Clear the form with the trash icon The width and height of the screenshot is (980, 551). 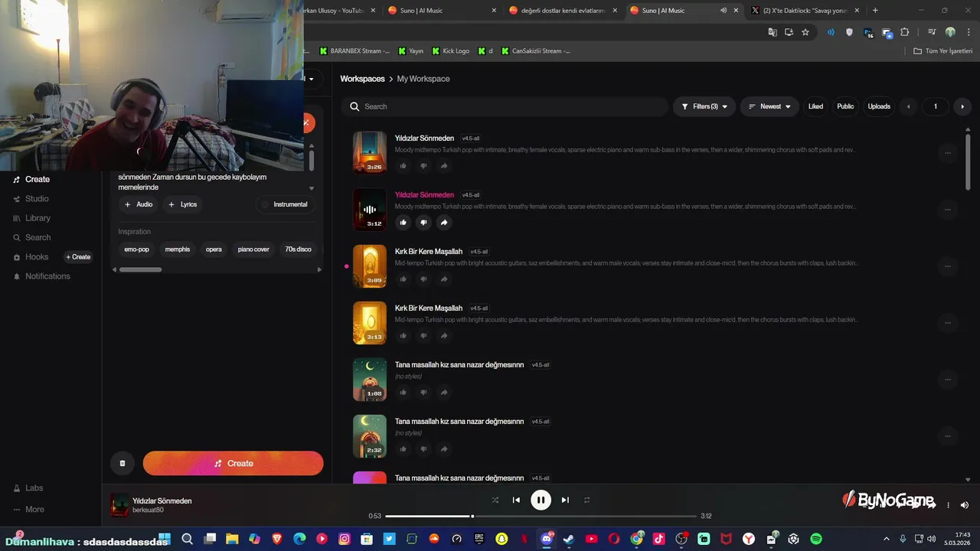122,463
